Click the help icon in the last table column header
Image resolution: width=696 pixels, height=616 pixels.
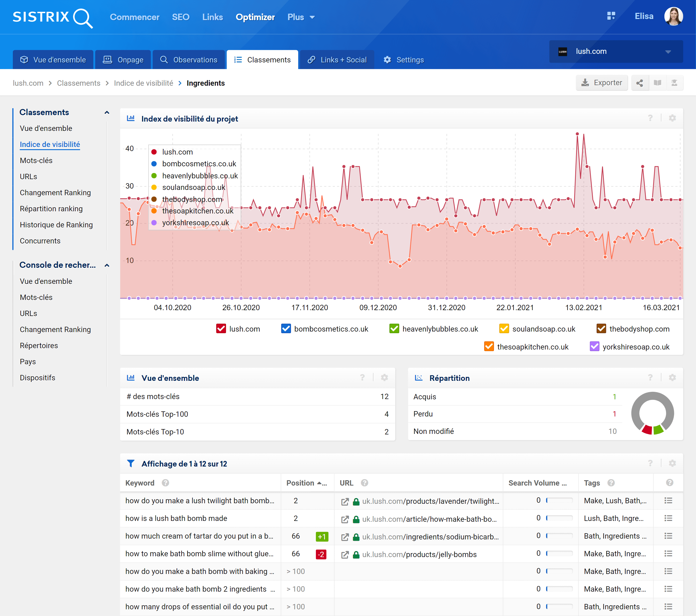click(x=669, y=482)
